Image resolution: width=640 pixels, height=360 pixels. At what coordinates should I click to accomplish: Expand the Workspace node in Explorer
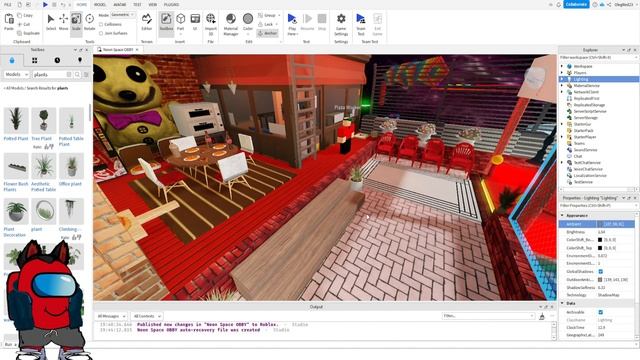(x=562, y=66)
